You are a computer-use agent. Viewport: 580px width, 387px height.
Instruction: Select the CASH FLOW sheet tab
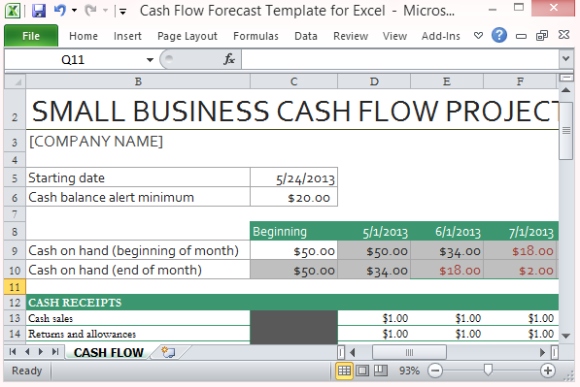pyautogui.click(x=108, y=352)
